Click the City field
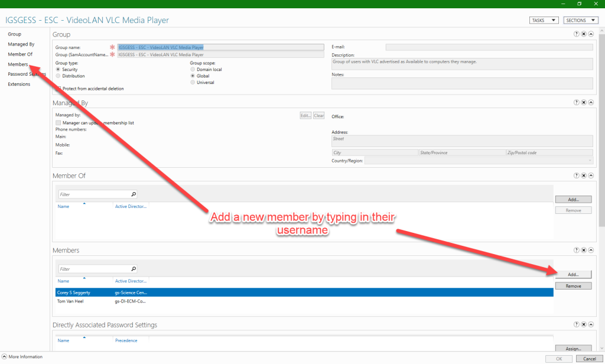This screenshot has width=605, height=364. [375, 152]
